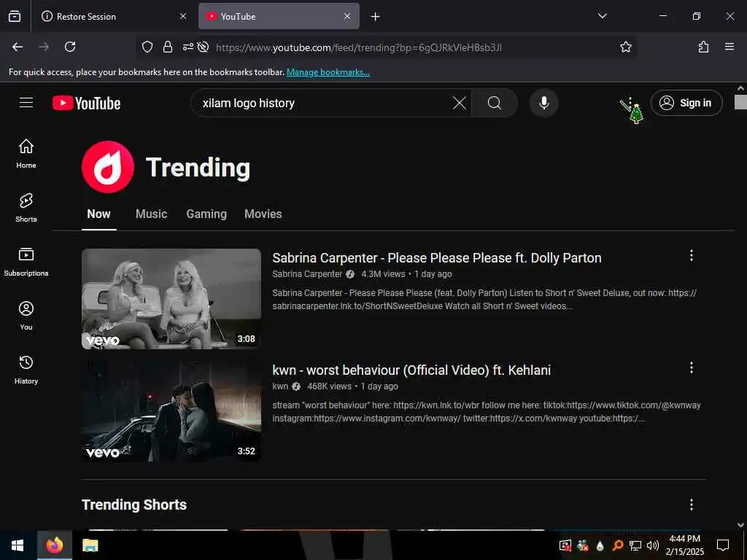
Task: Bookmark this page with the star
Action: pos(625,47)
